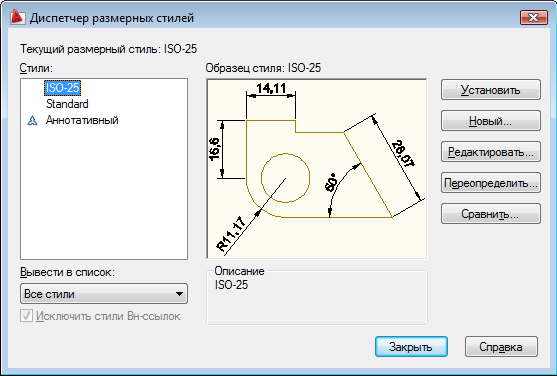The height and width of the screenshot is (376, 557).
Task: Click the annotative triangle icon beside Аннотативный
Action: (x=32, y=120)
